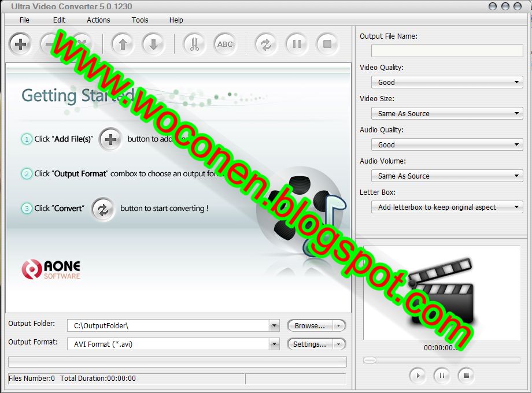Click the Browse... button
This screenshot has height=393, width=532.
310,326
